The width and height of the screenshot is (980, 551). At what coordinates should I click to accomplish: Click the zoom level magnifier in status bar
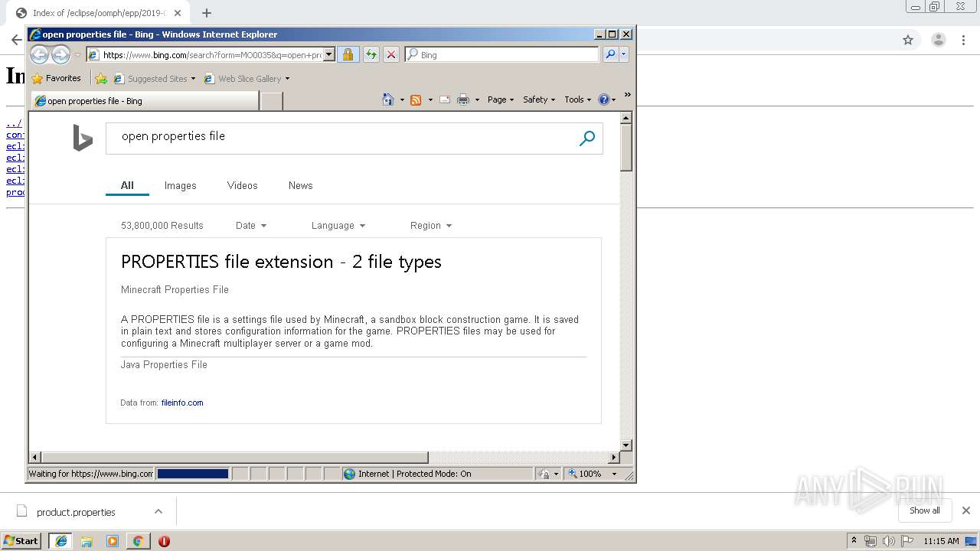point(573,474)
